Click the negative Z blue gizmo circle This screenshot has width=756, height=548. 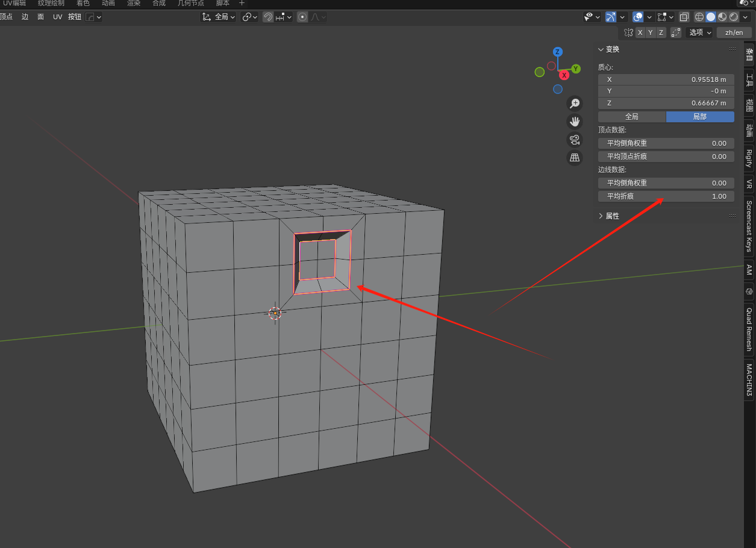pos(558,89)
